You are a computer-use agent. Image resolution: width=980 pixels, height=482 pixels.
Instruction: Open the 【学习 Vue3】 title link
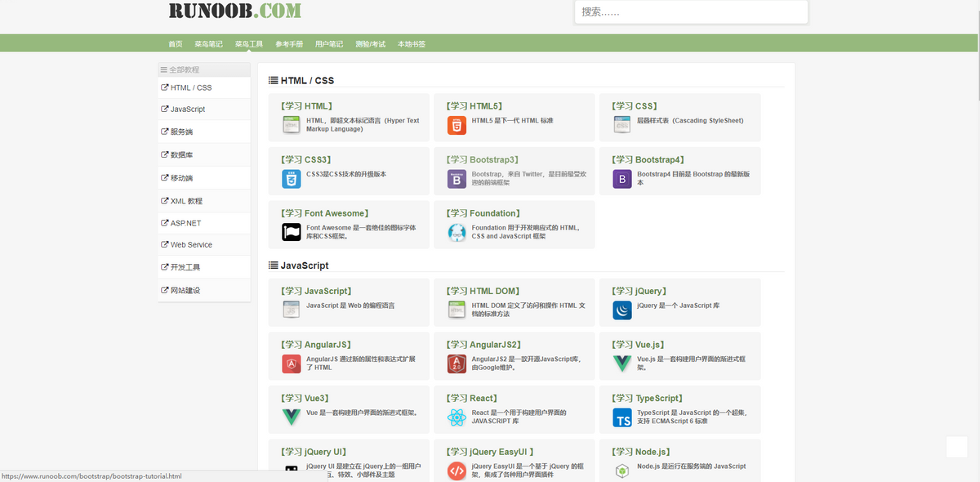[306, 399]
